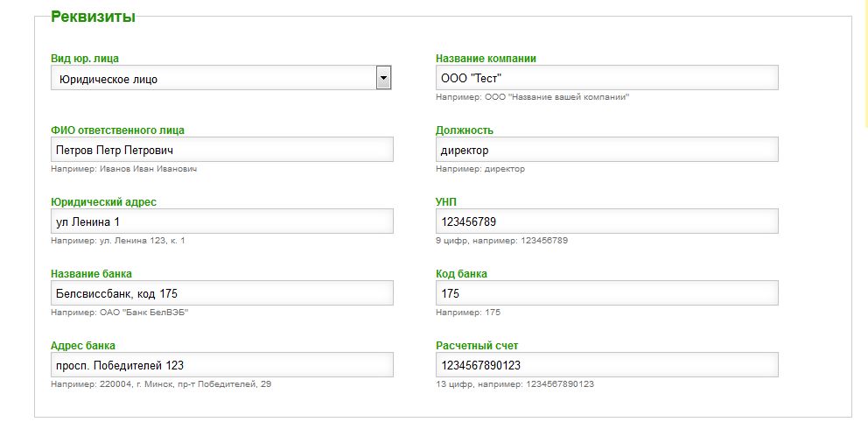Click the Должность field containing директор
The height and width of the screenshot is (429, 868).
606,150
